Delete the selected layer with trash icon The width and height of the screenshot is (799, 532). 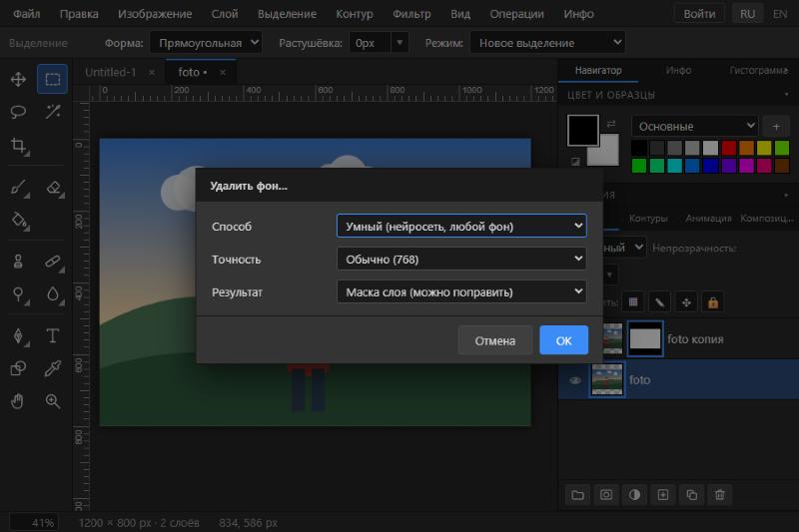(x=719, y=495)
